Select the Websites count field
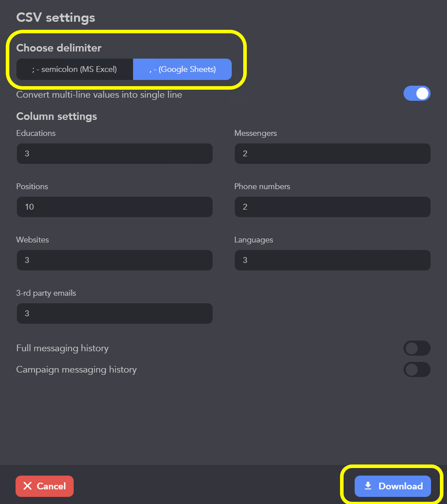The height and width of the screenshot is (504, 447). click(x=115, y=260)
